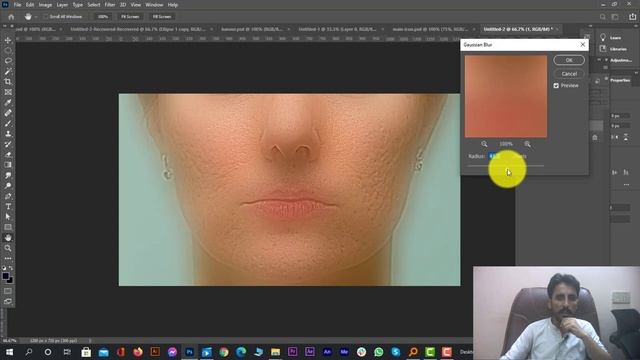Select the Elliptical Marquee tool
Viewport: 640px width, 360px height.
8,50
